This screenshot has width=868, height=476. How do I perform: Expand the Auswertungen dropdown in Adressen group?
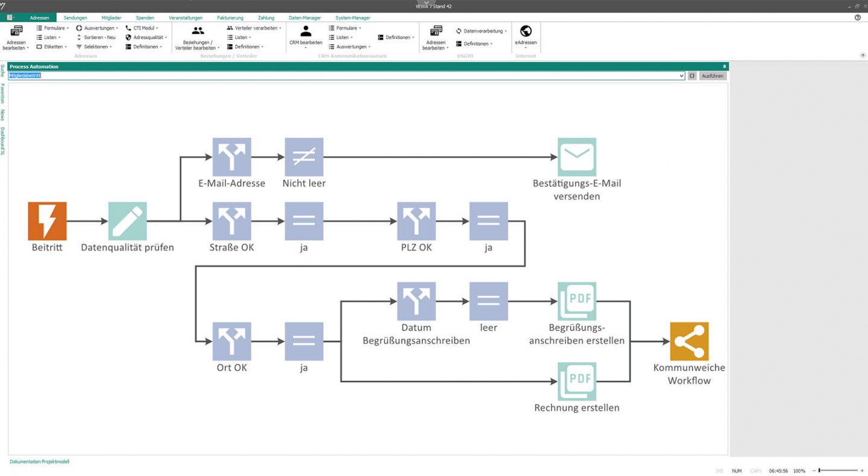pyautogui.click(x=97, y=28)
